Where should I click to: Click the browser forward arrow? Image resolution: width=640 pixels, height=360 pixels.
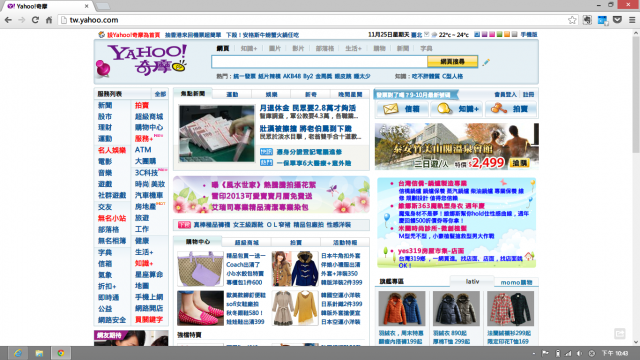[x=22, y=20]
